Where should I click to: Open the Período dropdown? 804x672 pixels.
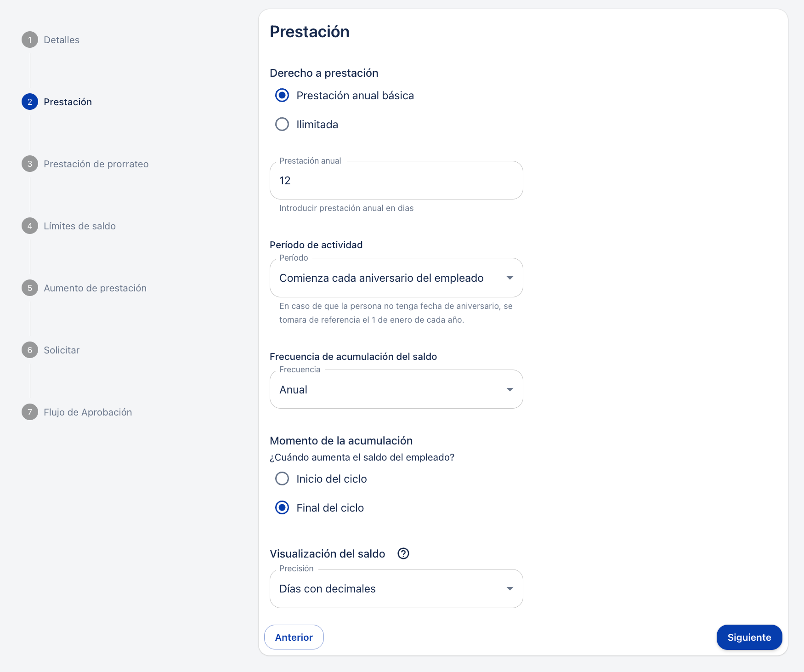click(396, 278)
